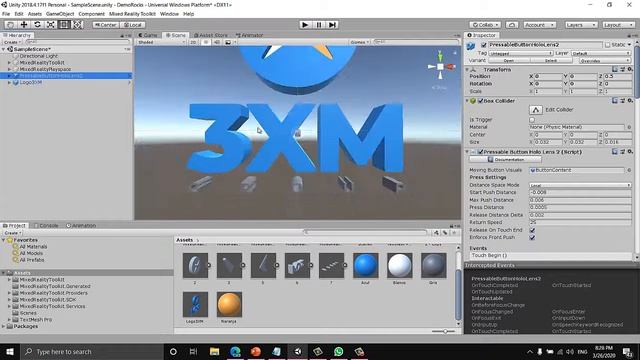Click prefab Select button
The height and width of the screenshot is (360, 640).
[551, 60]
